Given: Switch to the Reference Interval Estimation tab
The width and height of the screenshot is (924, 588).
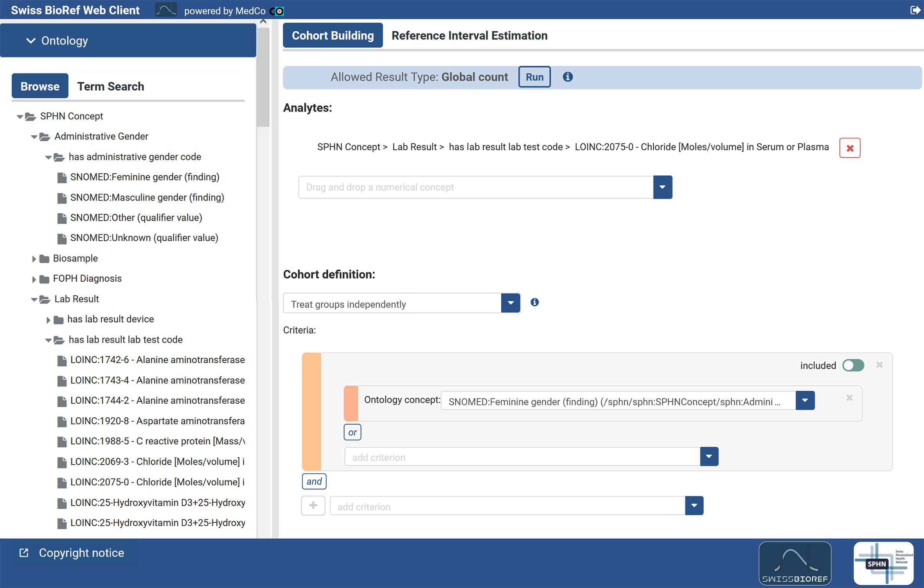Looking at the screenshot, I should (469, 35).
